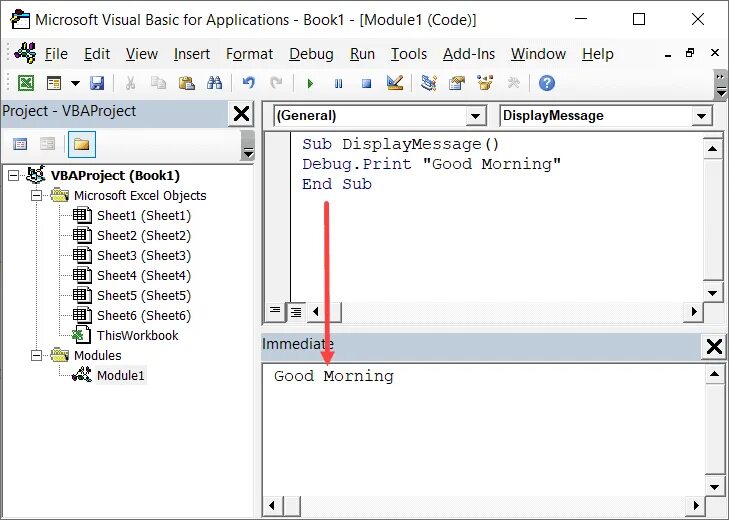Open the (General) object dropdown
The image size is (729, 520).
pyautogui.click(x=475, y=116)
